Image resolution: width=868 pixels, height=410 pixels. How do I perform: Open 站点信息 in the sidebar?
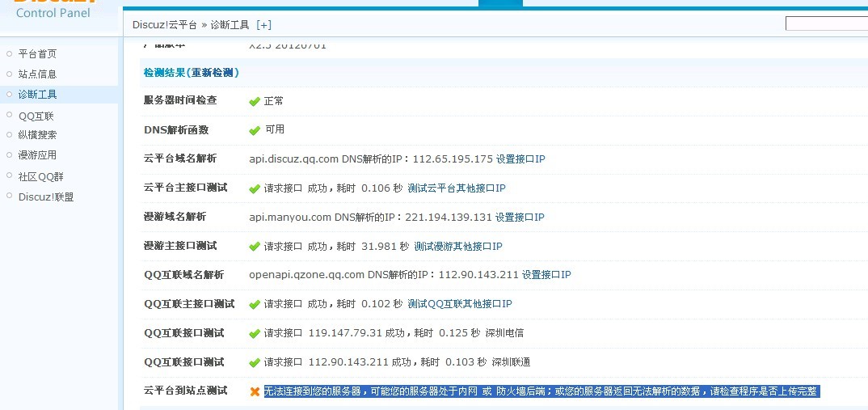tap(37, 74)
